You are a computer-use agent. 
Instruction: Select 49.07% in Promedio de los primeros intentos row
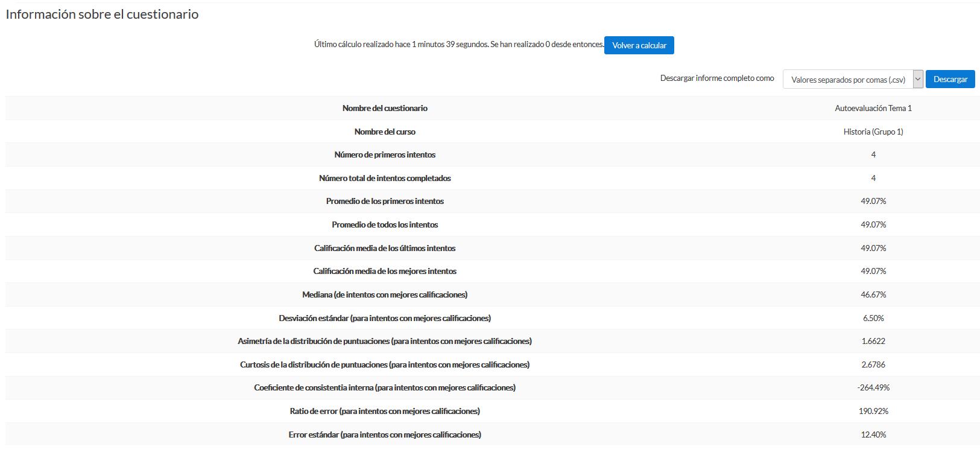coord(873,201)
